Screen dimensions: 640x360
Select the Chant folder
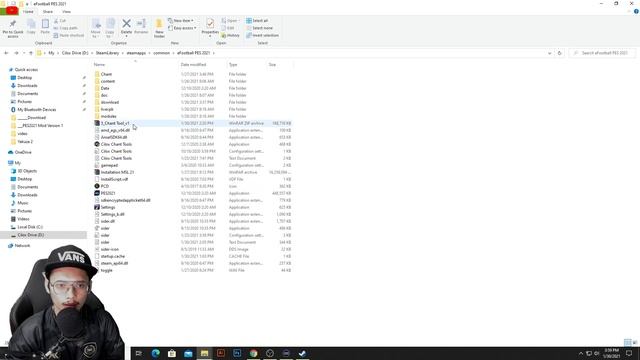pos(107,74)
